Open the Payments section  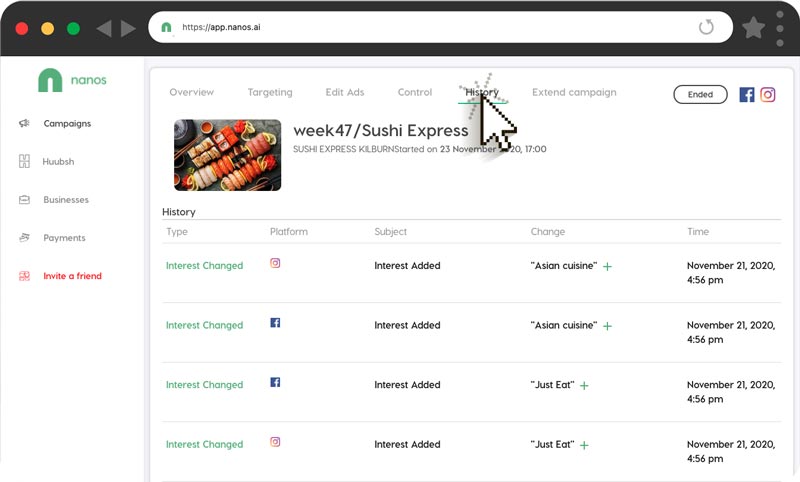(x=64, y=238)
